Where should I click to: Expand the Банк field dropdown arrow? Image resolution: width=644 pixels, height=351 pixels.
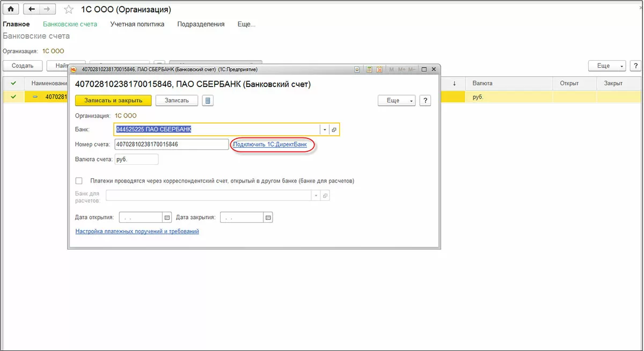(x=324, y=129)
